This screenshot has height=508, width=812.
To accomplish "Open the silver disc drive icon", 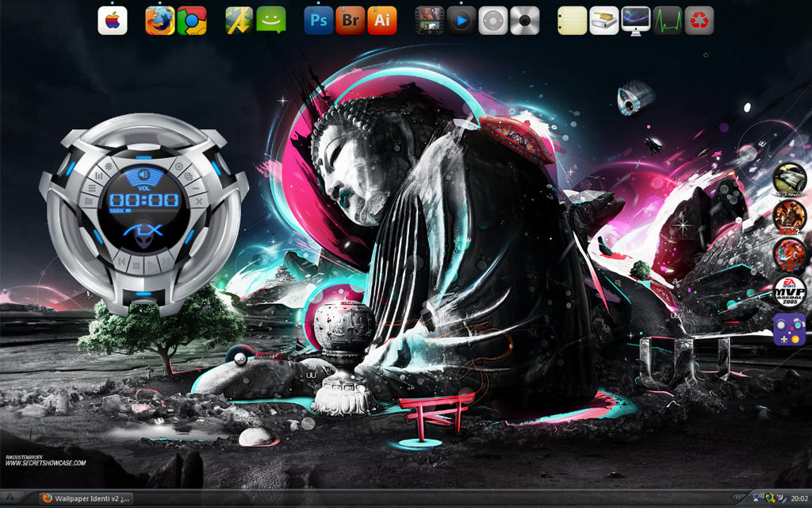I will pos(525,21).
